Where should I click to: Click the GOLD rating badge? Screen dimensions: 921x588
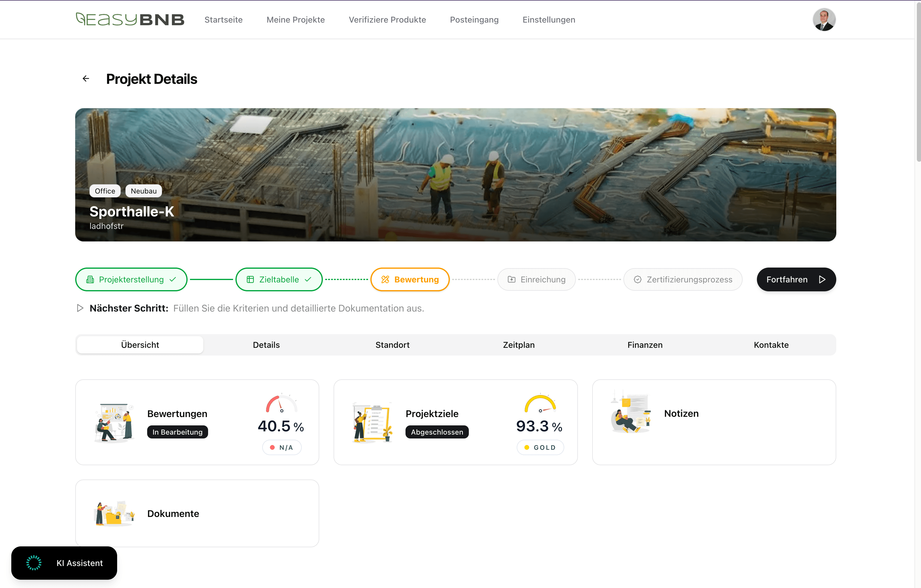tap(540, 448)
